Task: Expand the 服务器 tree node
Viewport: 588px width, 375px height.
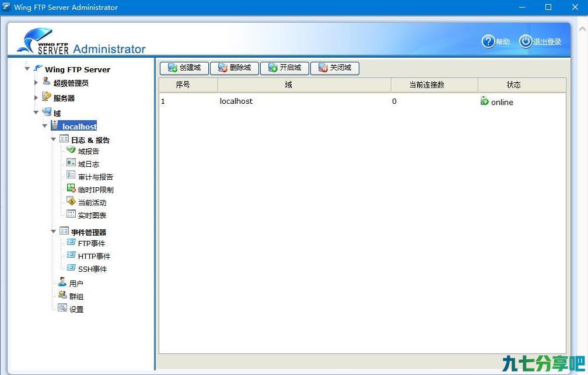Action: [36, 97]
